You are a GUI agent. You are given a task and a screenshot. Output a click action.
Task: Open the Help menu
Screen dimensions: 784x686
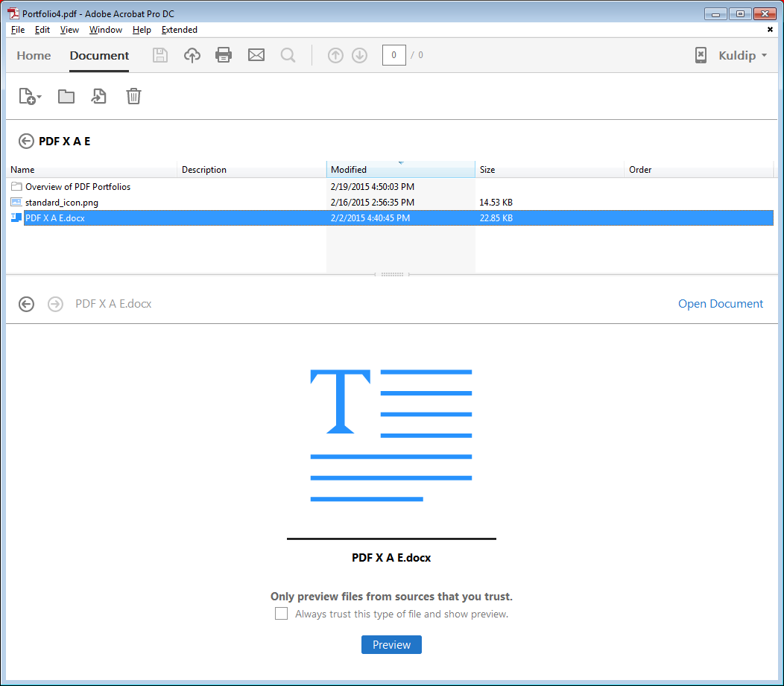142,30
